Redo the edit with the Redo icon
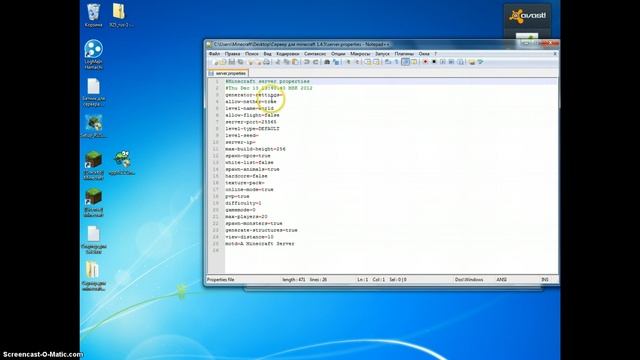 point(316,62)
